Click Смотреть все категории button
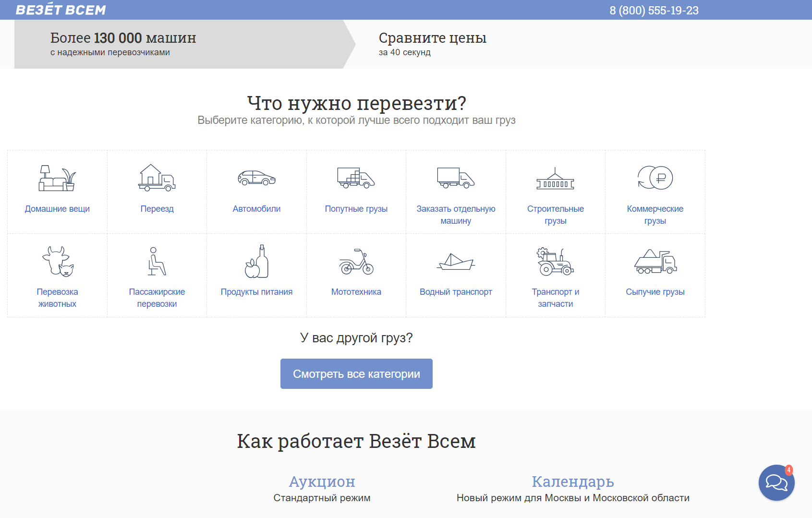Screen dimensions: 812x518 (356, 374)
